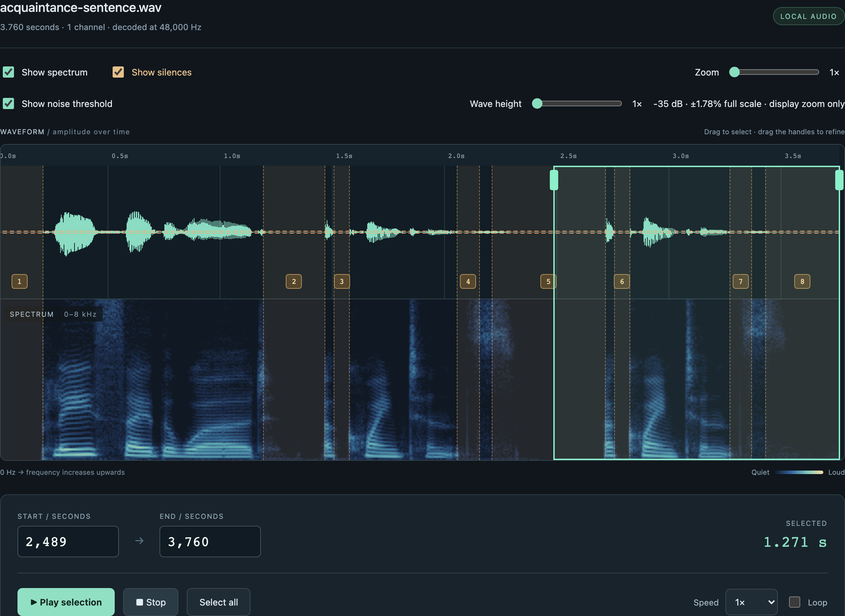Click the 1.0s timeline tick label

coord(232,156)
